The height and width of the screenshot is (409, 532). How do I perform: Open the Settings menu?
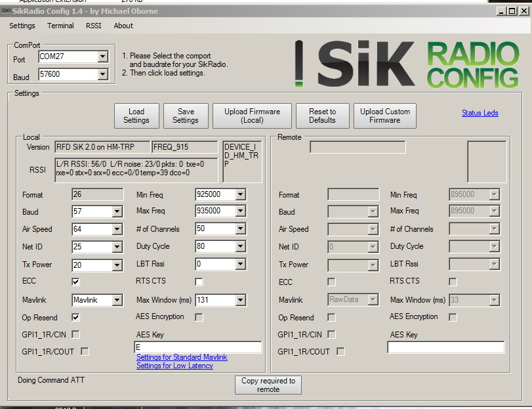[x=22, y=26]
